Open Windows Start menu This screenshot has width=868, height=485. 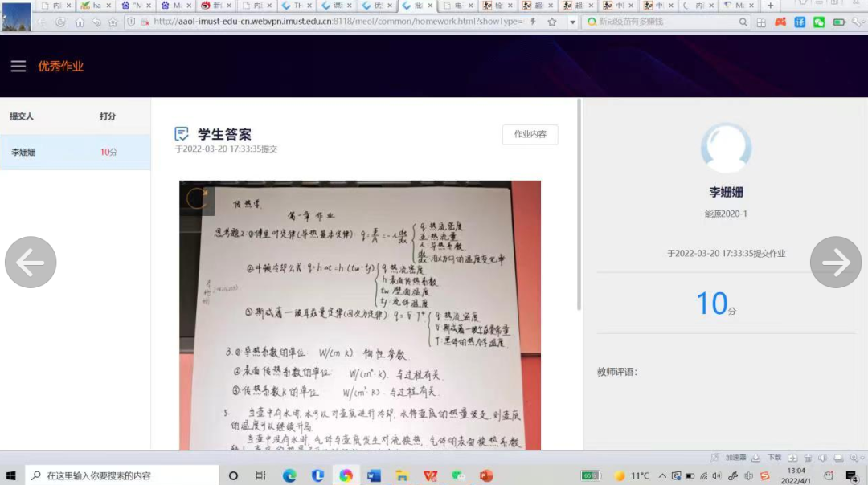pyautogui.click(x=12, y=475)
